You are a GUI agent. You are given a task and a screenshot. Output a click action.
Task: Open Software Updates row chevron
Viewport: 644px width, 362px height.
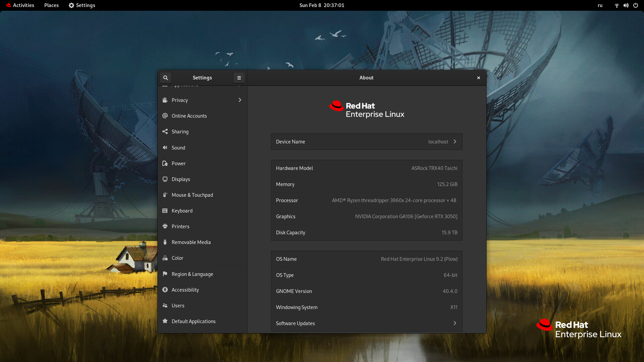coord(455,323)
